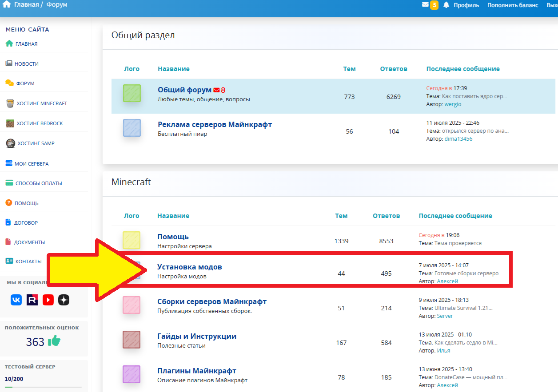The width and height of the screenshot is (558, 392).
Task: Click the blue document icon for ДОГОВОР
Action: coord(8,222)
